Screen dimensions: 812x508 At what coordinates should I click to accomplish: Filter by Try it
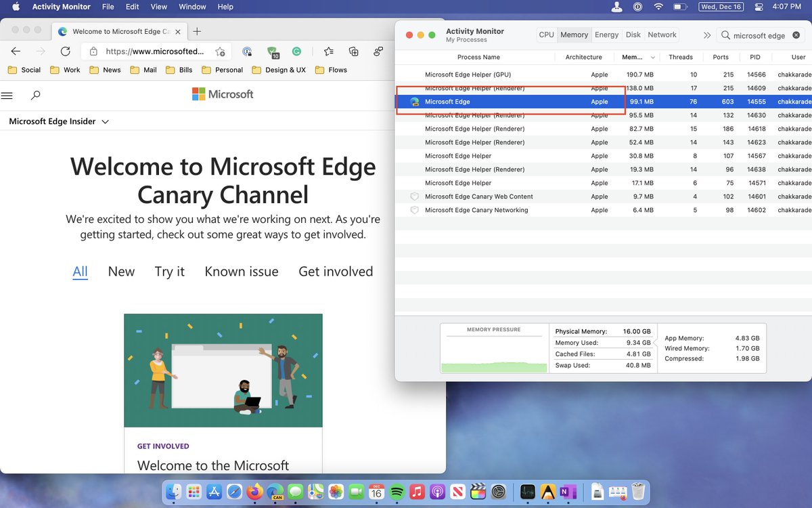click(169, 272)
